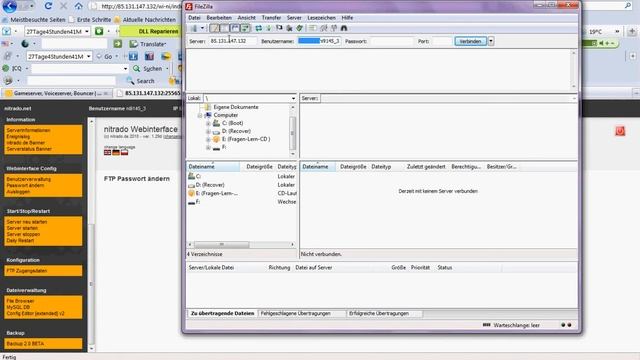The height and width of the screenshot is (360, 640).
Task: Toggle the message log display in FileZilla
Action: click(x=214, y=28)
